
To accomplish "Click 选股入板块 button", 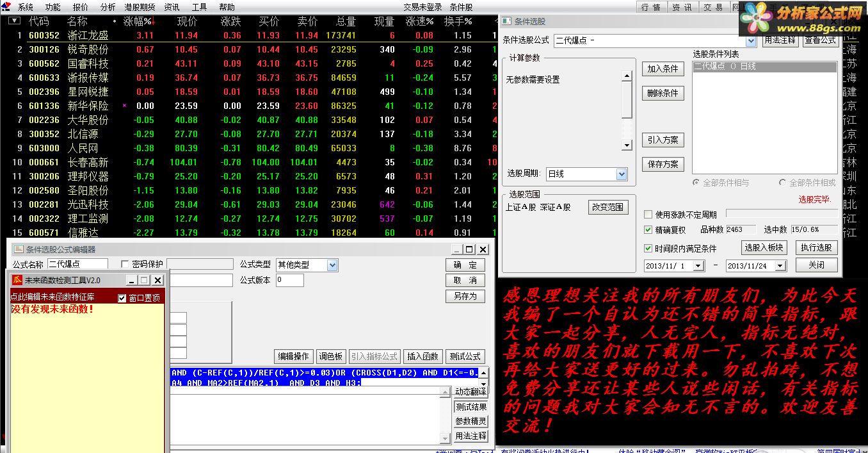I will [763, 248].
